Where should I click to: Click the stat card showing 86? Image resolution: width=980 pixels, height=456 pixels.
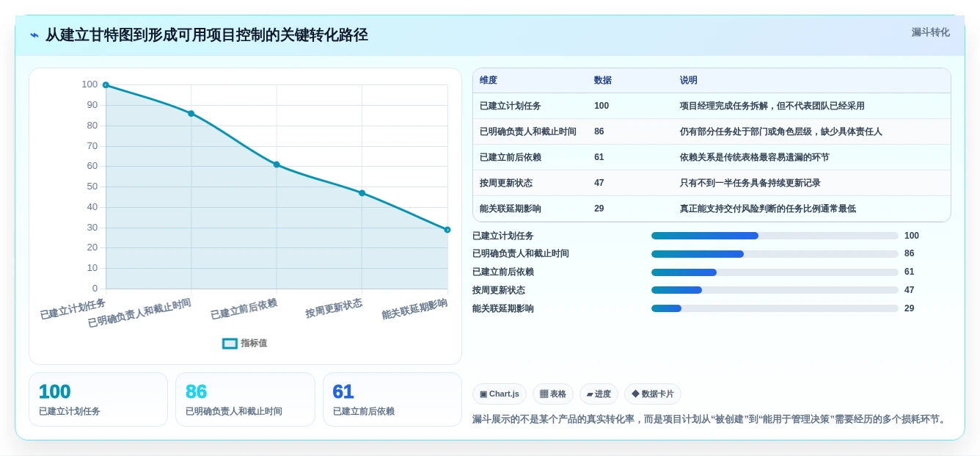click(x=245, y=399)
